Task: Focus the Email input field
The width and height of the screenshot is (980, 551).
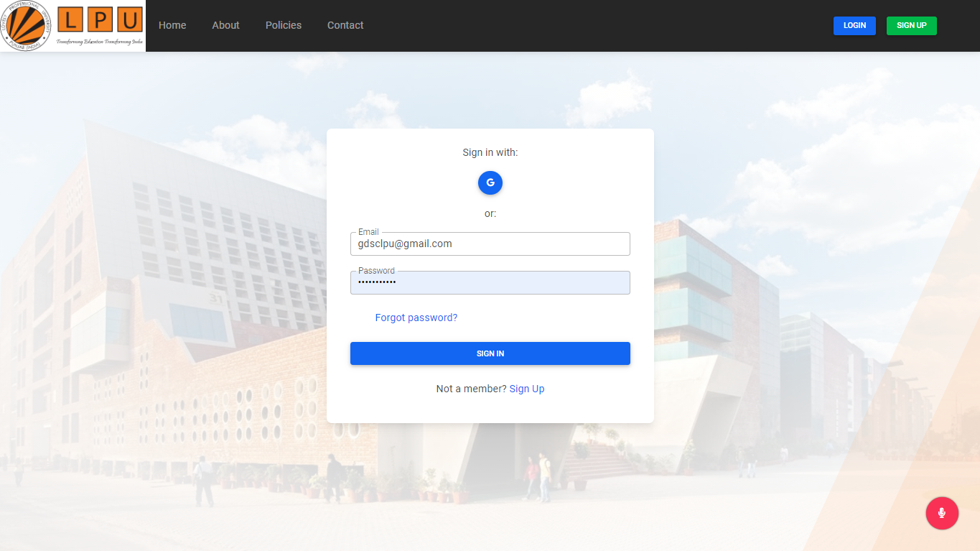Action: tap(490, 244)
